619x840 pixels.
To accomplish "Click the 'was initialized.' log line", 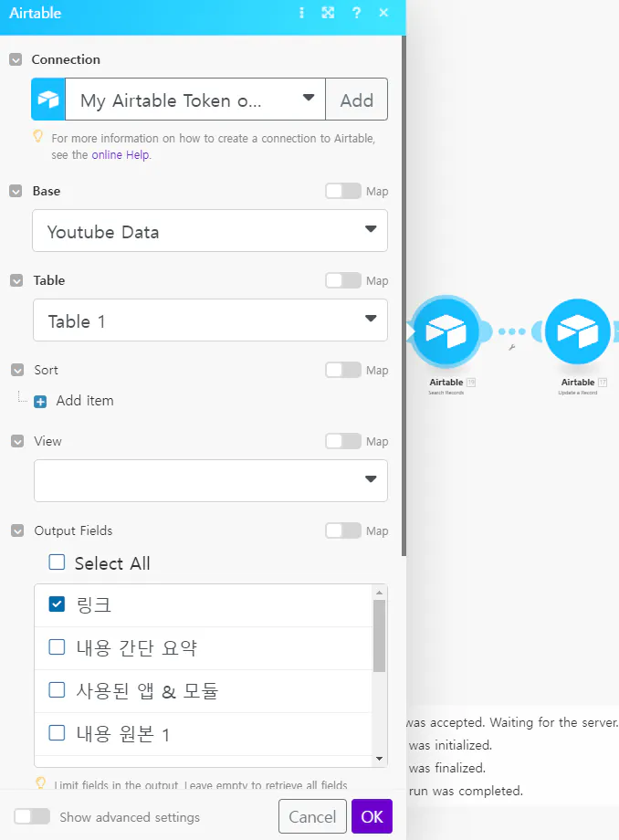I will coord(450,745).
